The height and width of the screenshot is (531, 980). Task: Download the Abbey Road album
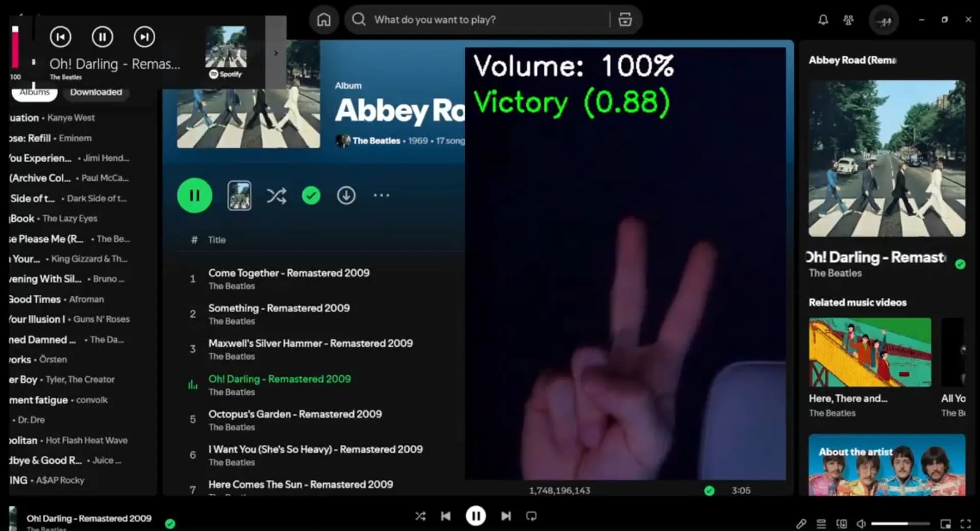pos(346,195)
